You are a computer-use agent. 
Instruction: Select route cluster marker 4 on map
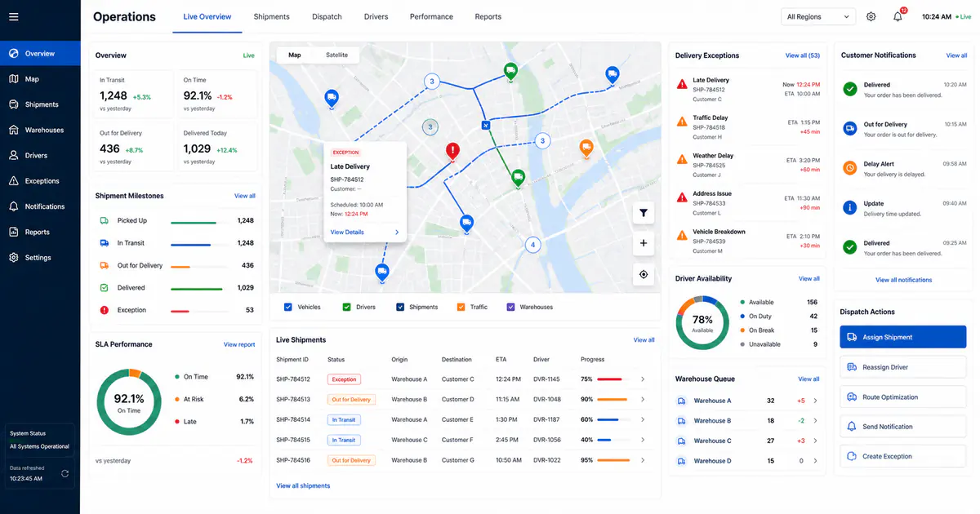pos(533,245)
